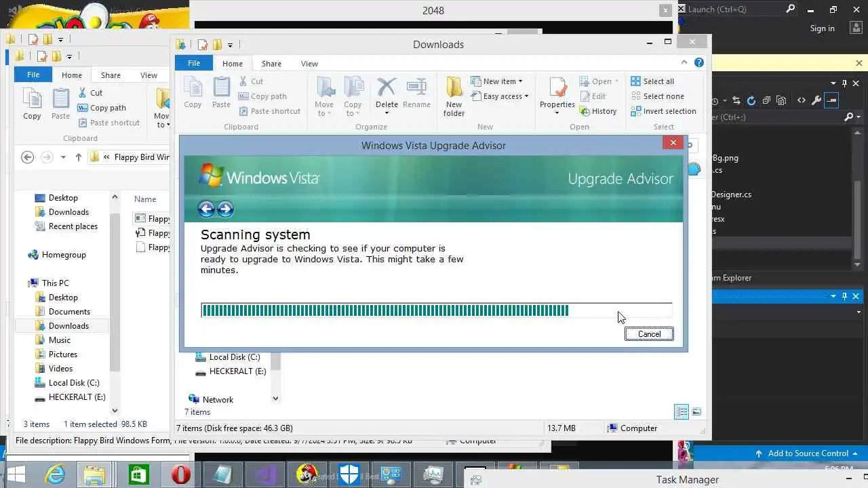Collapse the Downloads ribbon with the chevron
This screenshot has width=868, height=488.
pyautogui.click(x=684, y=62)
